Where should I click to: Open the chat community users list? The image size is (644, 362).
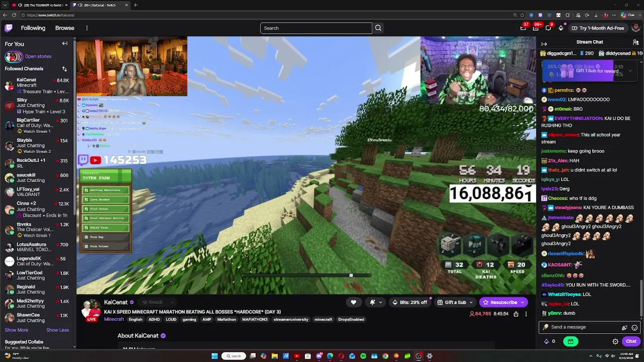click(x=635, y=43)
